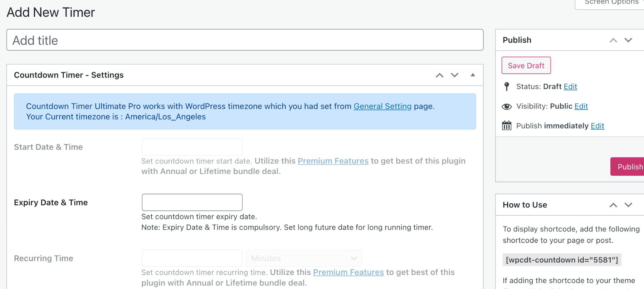This screenshot has width=644, height=289.
Task: Click the visibility eye icon
Action: tap(507, 106)
